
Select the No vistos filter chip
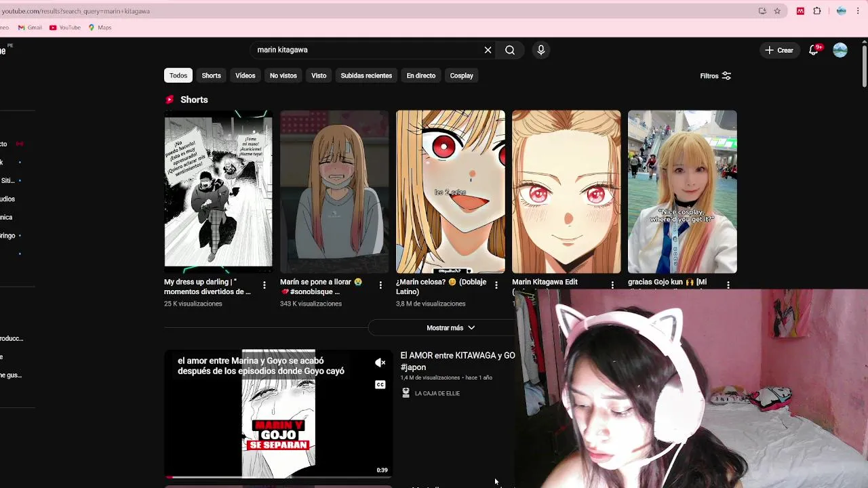[283, 76]
